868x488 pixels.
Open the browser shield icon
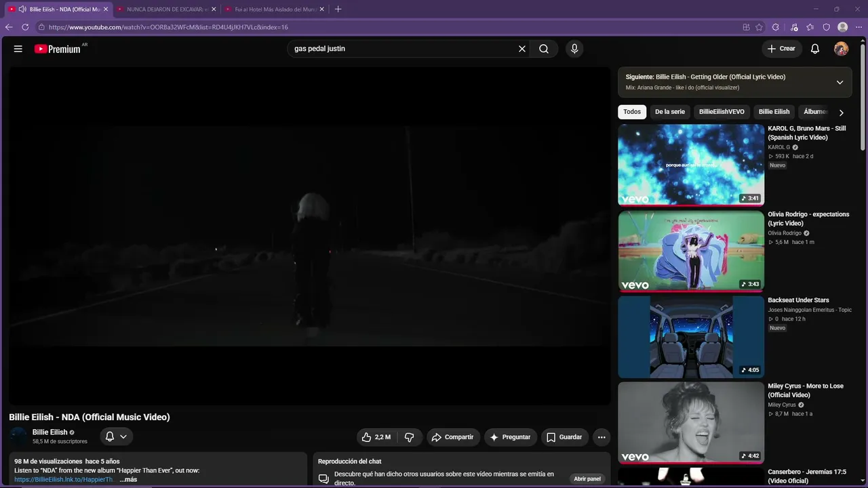pos(826,27)
